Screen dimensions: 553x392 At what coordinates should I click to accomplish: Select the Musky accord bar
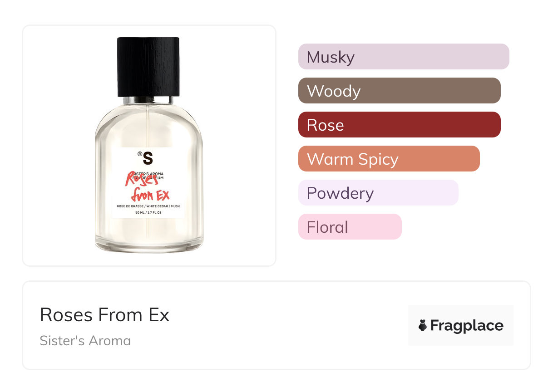click(x=403, y=57)
